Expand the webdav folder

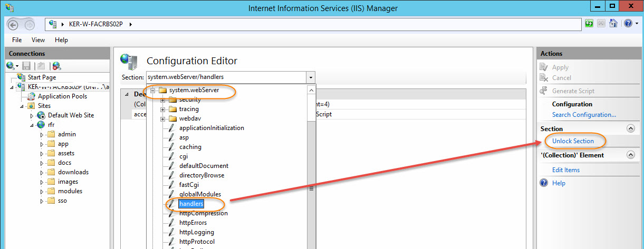(x=163, y=118)
